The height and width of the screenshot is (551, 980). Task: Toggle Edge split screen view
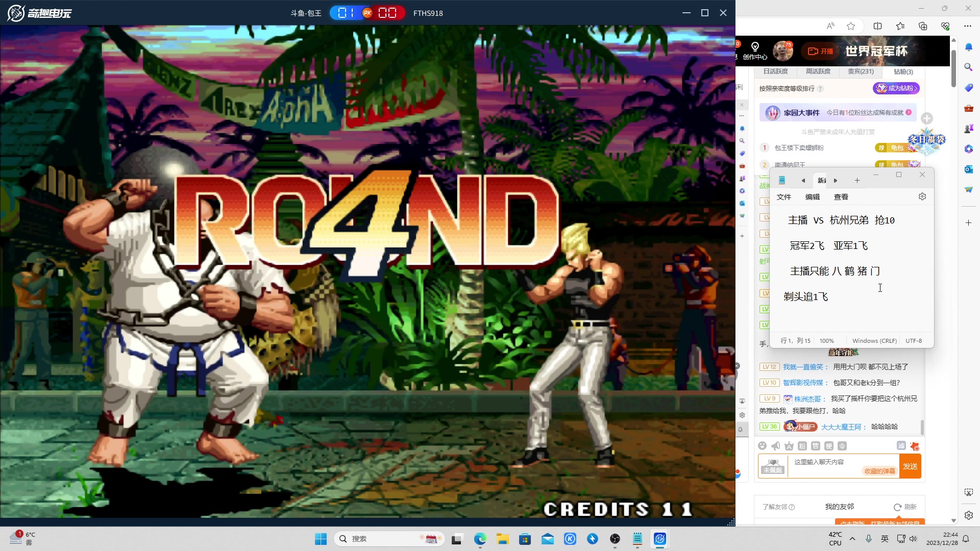[878, 26]
